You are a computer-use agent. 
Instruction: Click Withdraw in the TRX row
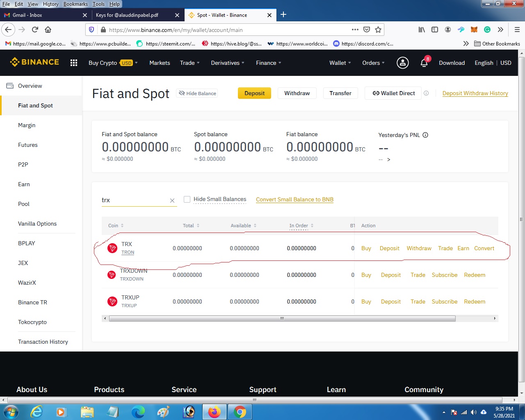(x=419, y=248)
